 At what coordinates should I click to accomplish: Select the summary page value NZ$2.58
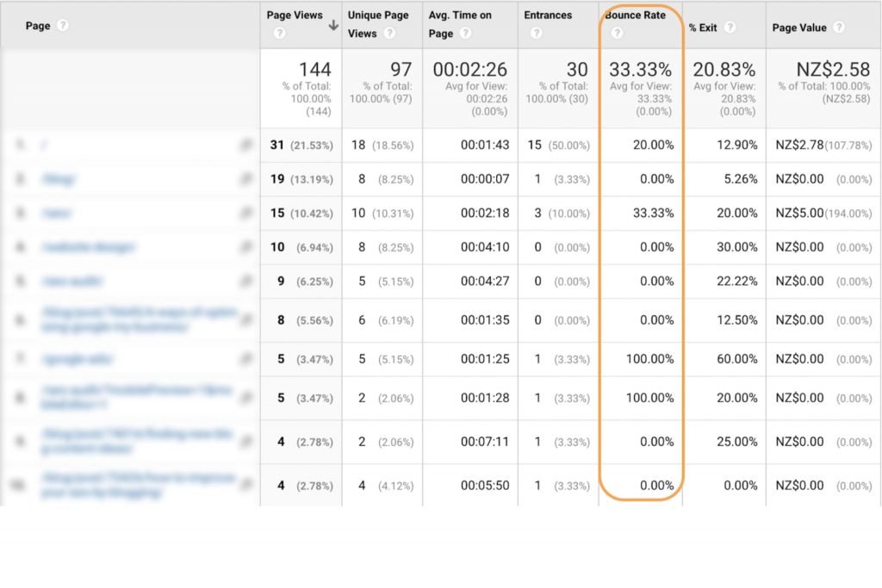coord(833,69)
